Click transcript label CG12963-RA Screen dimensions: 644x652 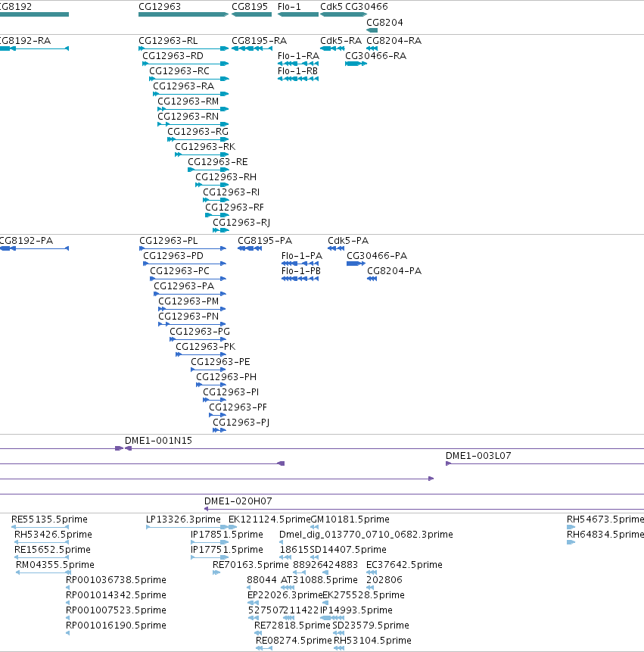tap(184, 86)
